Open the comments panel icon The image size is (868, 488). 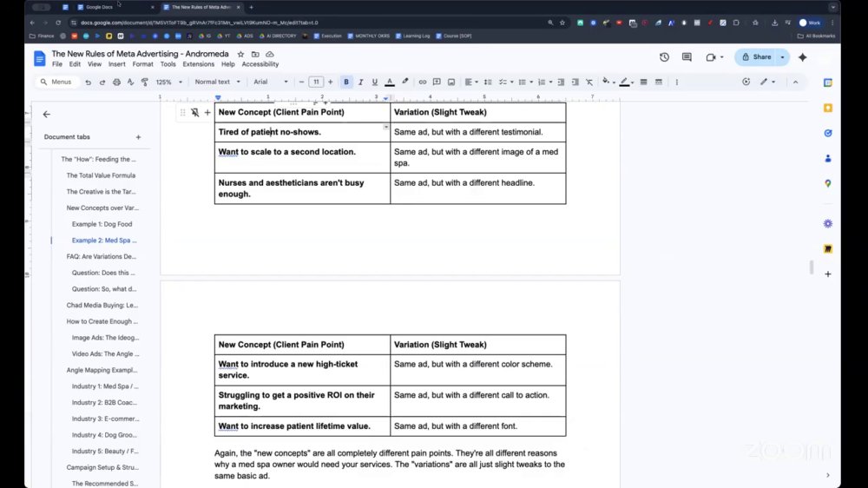[x=687, y=57]
